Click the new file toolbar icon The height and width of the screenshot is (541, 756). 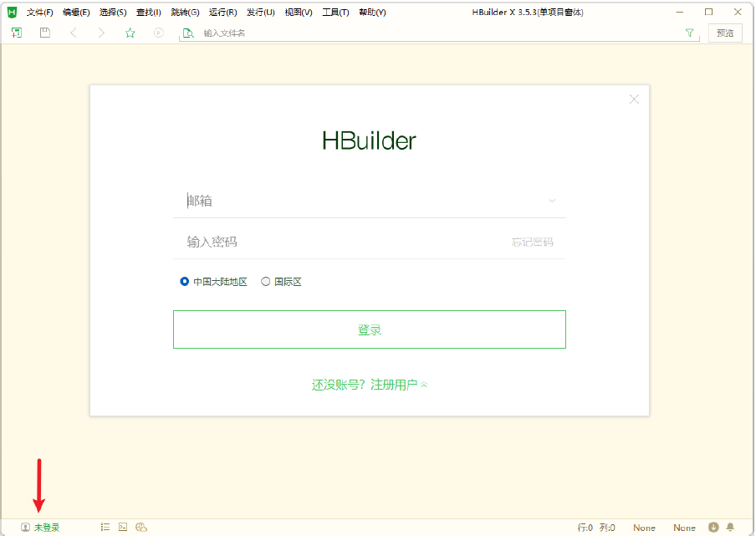click(17, 33)
